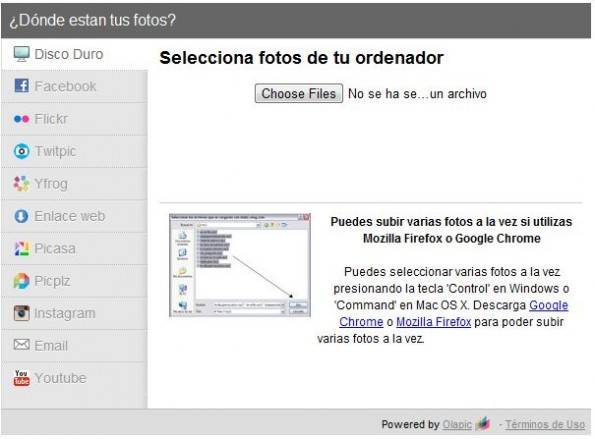Open the Enlace web tab

coord(74,216)
